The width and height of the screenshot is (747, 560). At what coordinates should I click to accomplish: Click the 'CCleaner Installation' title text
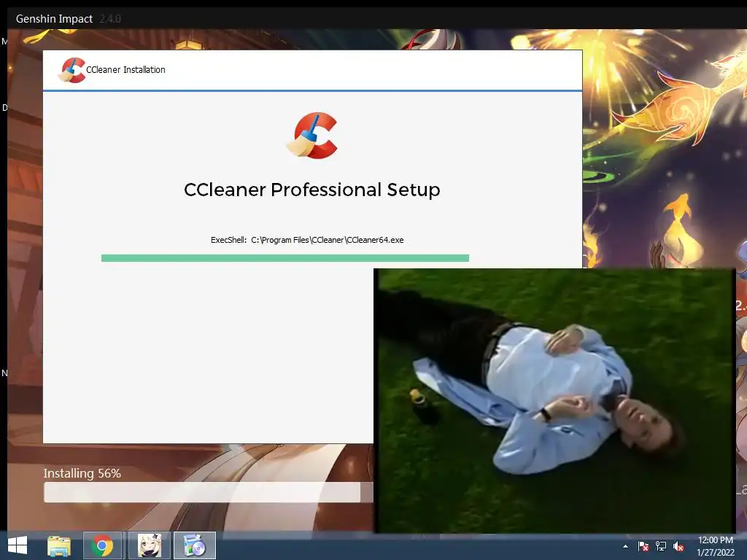[x=125, y=69]
